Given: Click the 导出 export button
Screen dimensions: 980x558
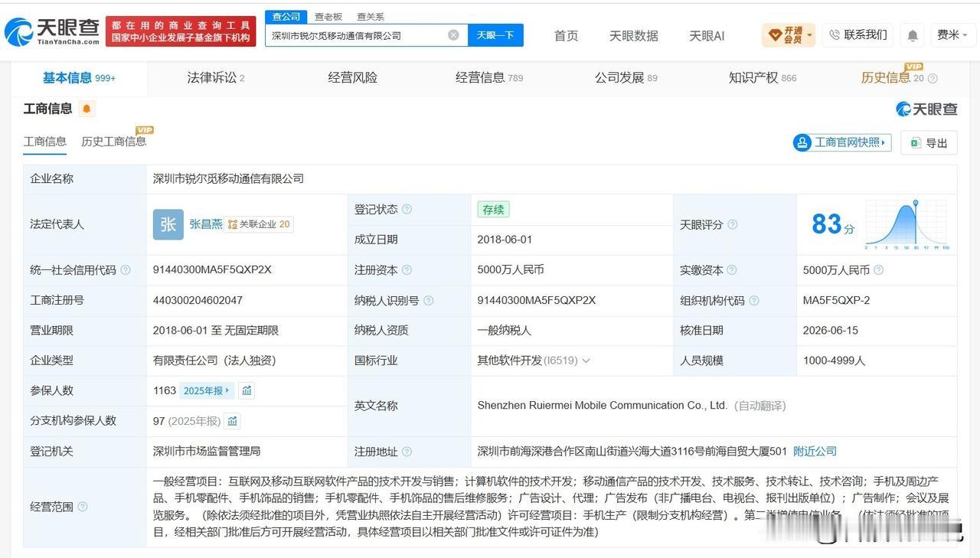Looking at the screenshot, I should (x=929, y=142).
